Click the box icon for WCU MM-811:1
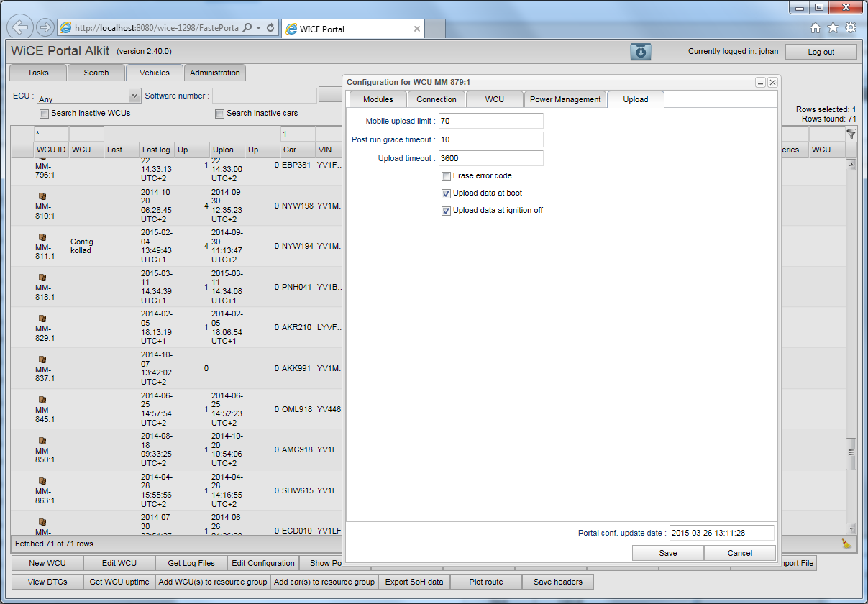Screen dimensions: 868x604 [x=42, y=237]
